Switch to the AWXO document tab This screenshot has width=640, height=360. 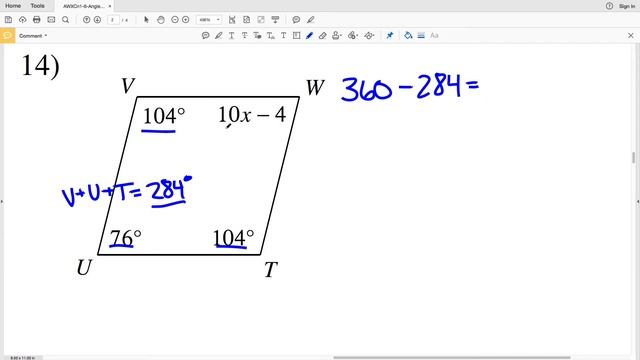[83, 6]
